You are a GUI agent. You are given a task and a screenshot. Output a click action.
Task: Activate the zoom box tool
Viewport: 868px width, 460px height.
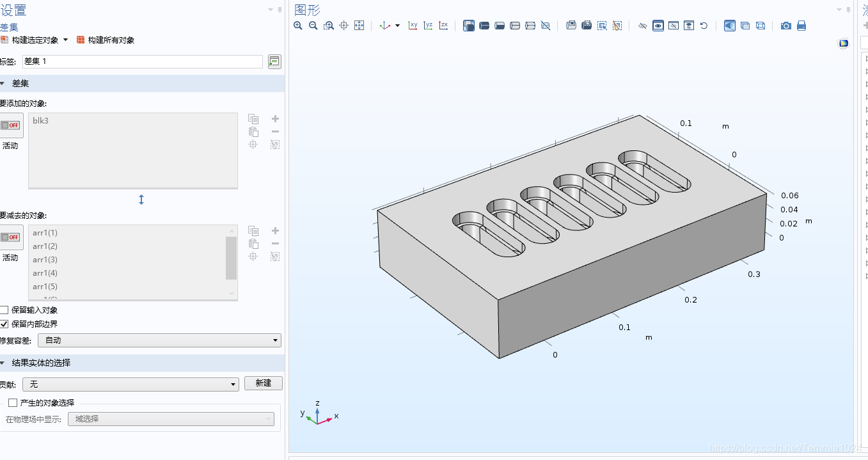point(329,26)
